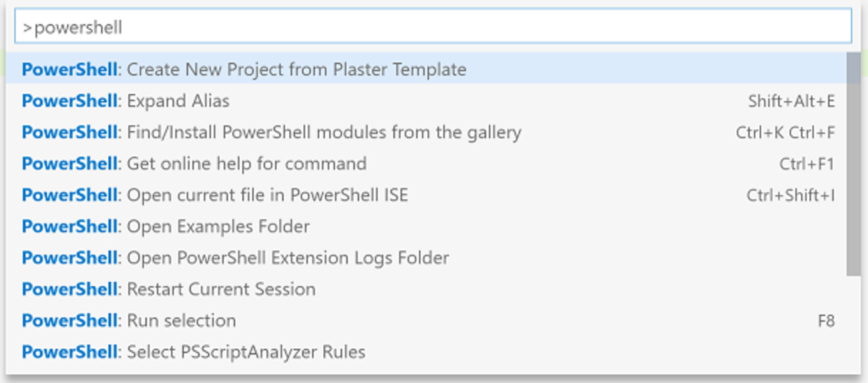Open PowerShell Extension Logs Folder entry

[235, 258]
